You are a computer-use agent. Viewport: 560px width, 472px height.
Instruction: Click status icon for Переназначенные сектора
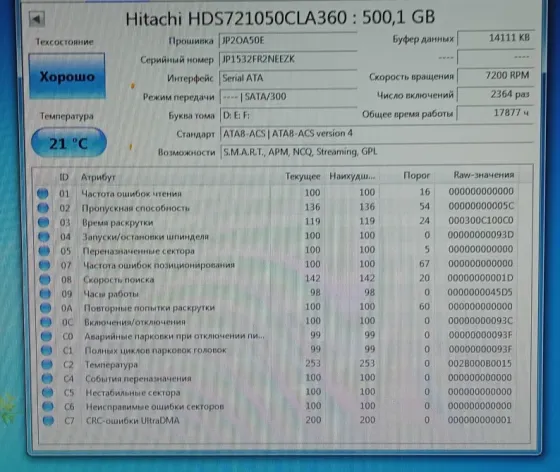(44, 251)
